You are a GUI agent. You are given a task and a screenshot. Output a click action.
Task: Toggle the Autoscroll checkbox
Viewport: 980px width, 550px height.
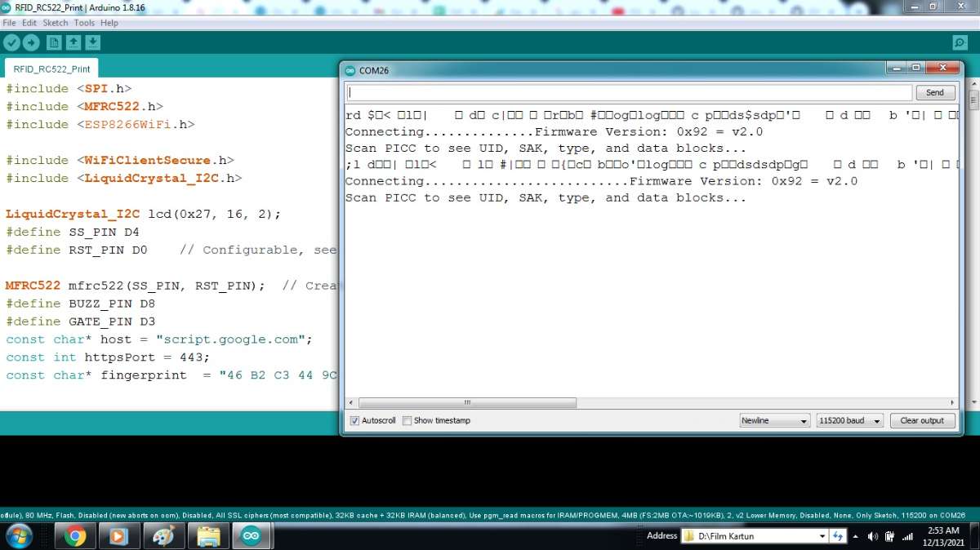[354, 421]
